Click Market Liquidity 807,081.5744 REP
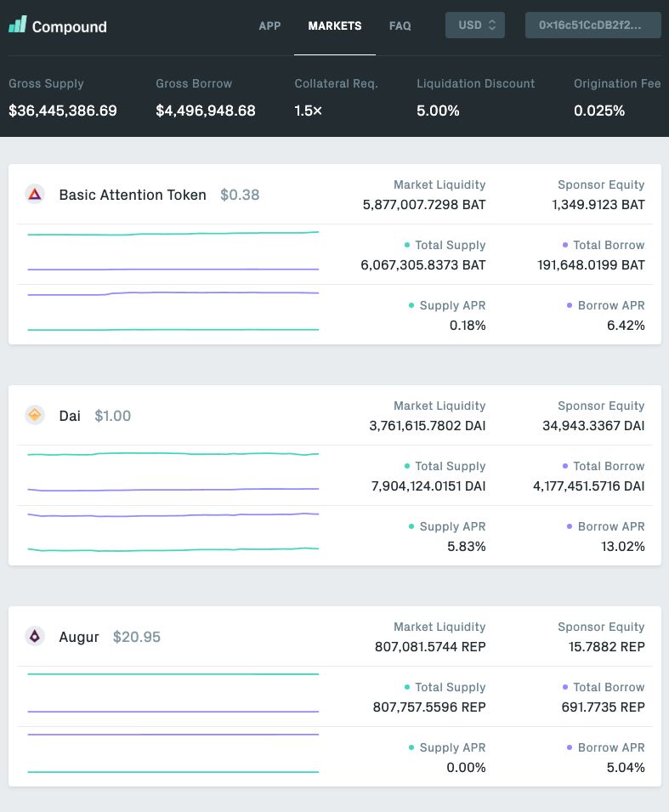 430,647
